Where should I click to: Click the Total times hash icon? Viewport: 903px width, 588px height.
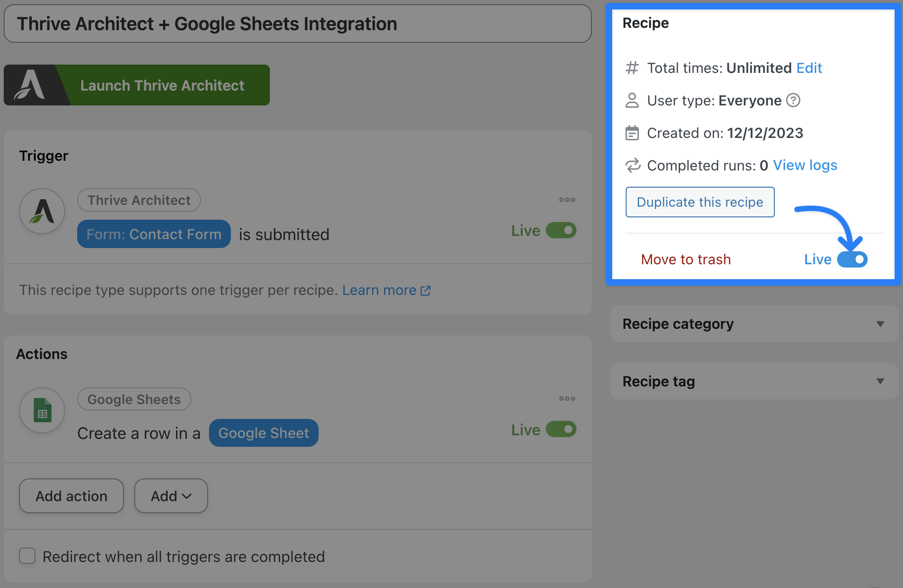(x=632, y=68)
